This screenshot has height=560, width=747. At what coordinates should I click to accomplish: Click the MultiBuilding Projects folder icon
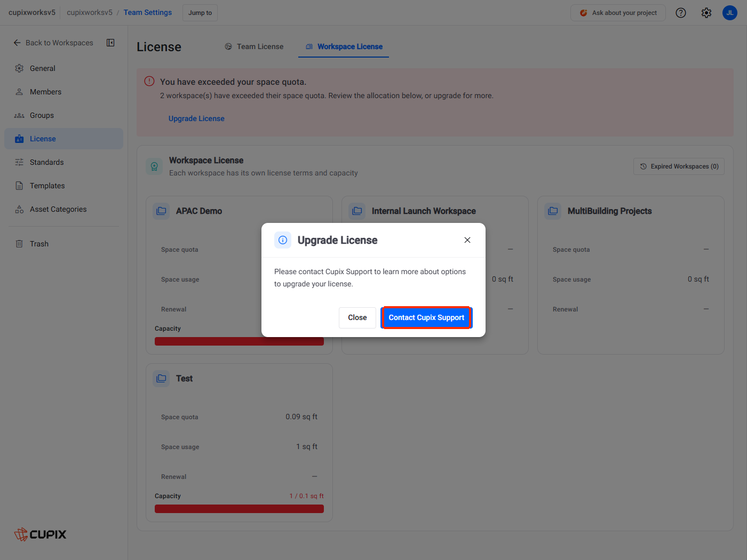pyautogui.click(x=553, y=211)
